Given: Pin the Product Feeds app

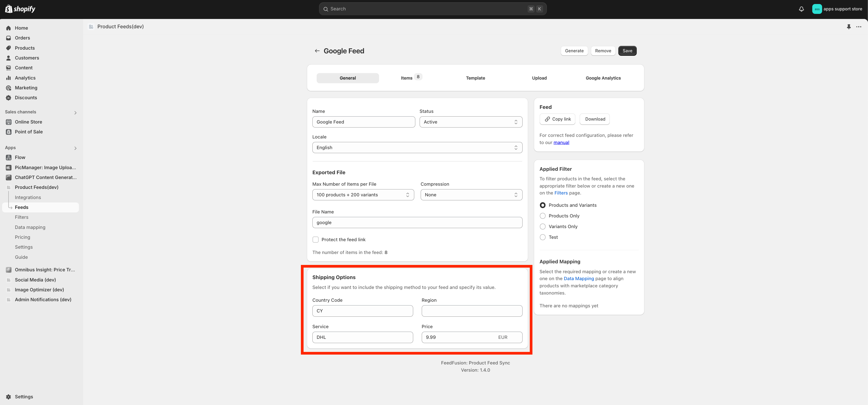Looking at the screenshot, I should pos(849,27).
